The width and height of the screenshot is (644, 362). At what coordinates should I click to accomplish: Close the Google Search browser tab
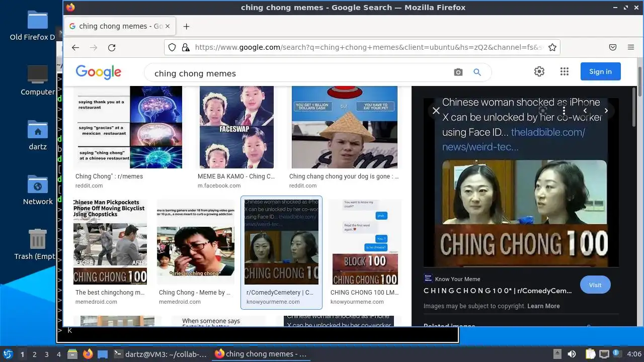[168, 26]
